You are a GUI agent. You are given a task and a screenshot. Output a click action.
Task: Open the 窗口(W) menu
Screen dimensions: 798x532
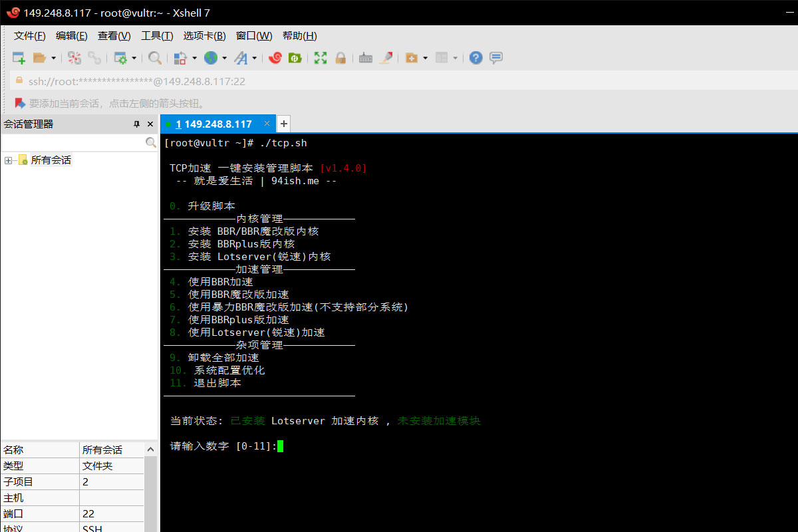[x=254, y=36]
